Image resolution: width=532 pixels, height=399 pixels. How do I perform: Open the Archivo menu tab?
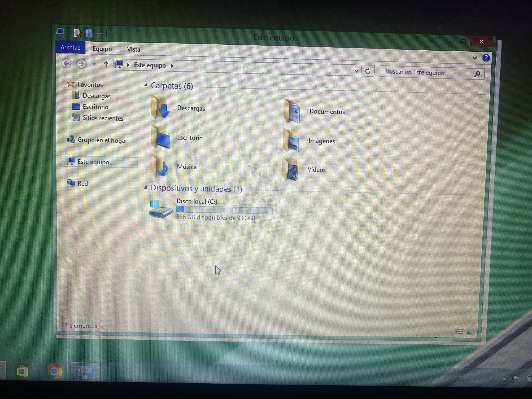70,47
